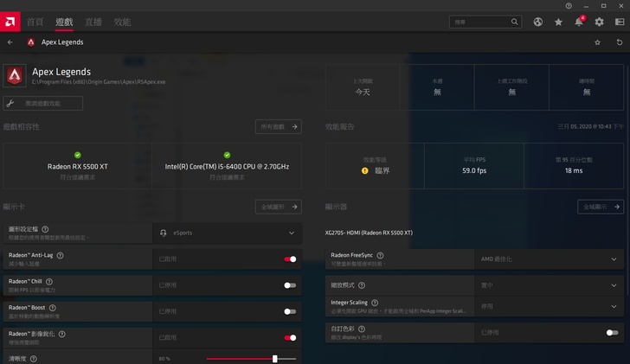This screenshot has height=364, width=630.
Task: Switch to the 效能 performance tab
Action: [122, 22]
